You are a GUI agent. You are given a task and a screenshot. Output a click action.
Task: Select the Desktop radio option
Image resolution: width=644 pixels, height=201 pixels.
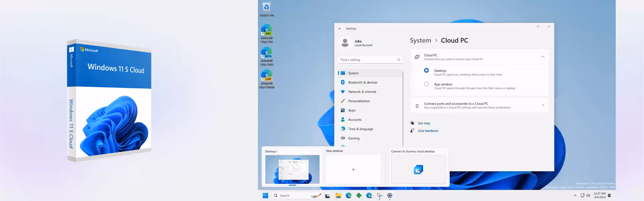426,70
